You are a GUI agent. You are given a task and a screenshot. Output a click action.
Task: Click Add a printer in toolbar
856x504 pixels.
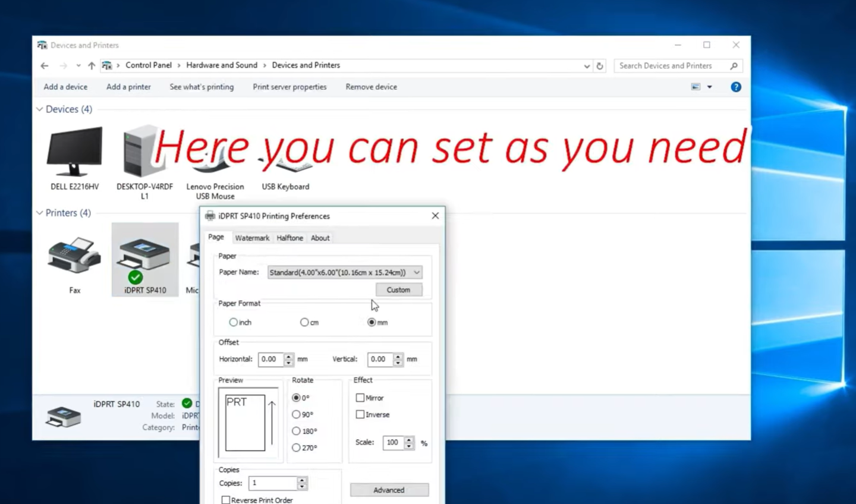coord(128,87)
